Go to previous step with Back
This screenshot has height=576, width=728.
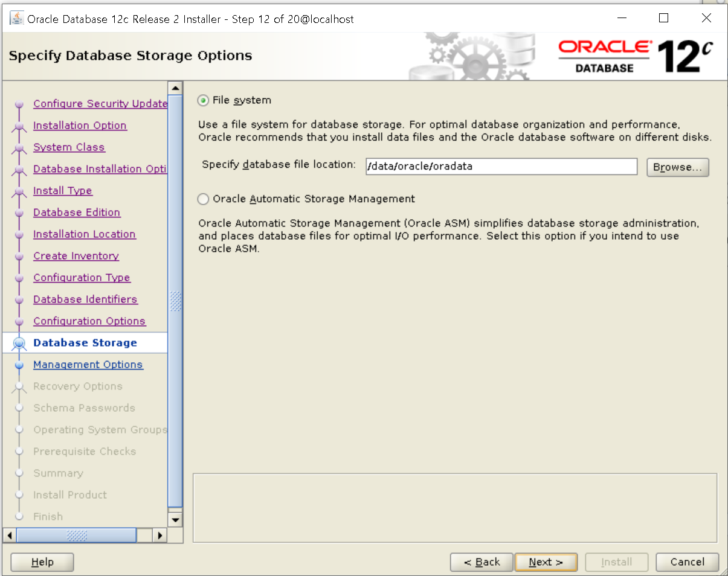[482, 562]
